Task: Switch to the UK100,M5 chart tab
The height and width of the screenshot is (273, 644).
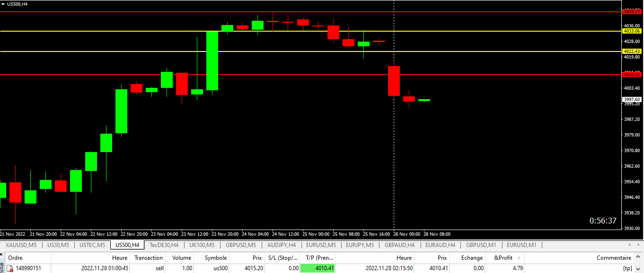Action: pos(202,245)
